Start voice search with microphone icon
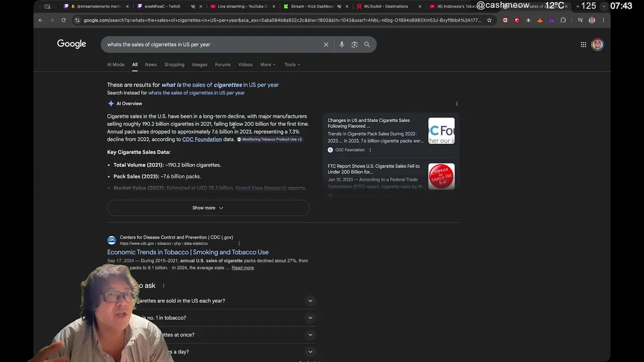This screenshot has height=362, width=644. coord(342,44)
